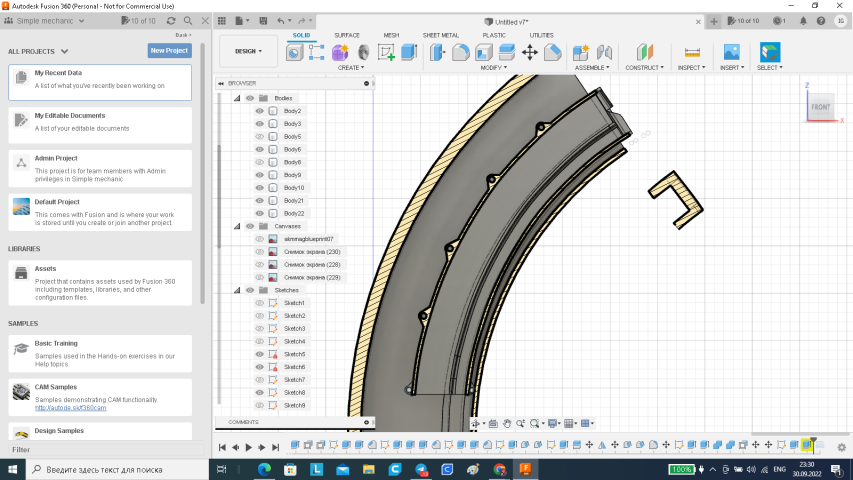Refresh the data panel
The height and width of the screenshot is (480, 853).
point(171,21)
